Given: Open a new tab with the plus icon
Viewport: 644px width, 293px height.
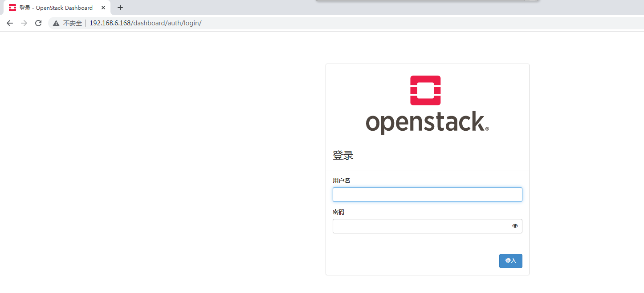Looking at the screenshot, I should [120, 8].
